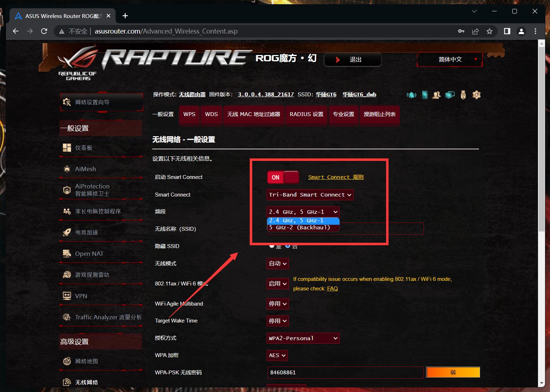
Task: Click the game radar sidebar icon
Action: coord(67,275)
